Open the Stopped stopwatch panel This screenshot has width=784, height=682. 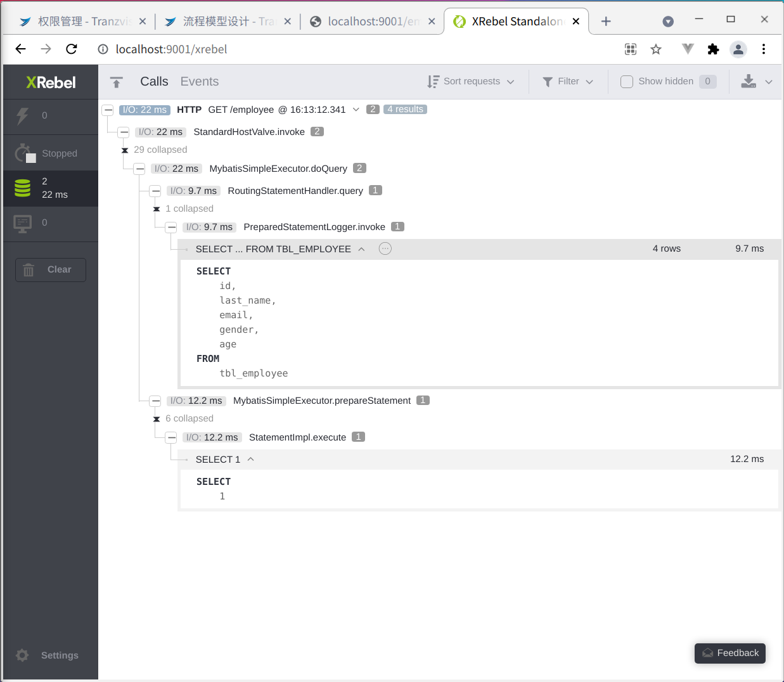51,153
